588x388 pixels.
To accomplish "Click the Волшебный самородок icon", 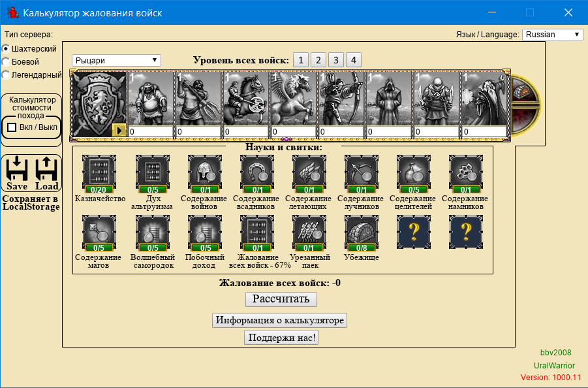I will click(151, 231).
